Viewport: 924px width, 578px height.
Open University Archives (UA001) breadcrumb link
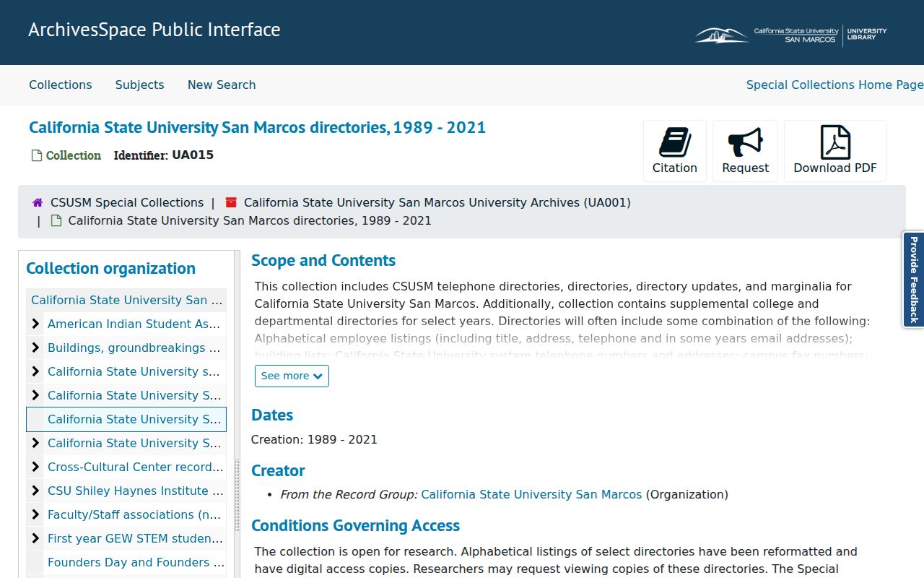point(437,203)
